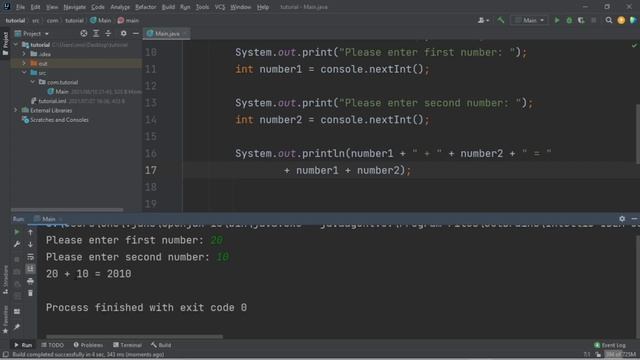This screenshot has width=640, height=360.
Task: Open the Refactor menu
Action: [146, 7]
